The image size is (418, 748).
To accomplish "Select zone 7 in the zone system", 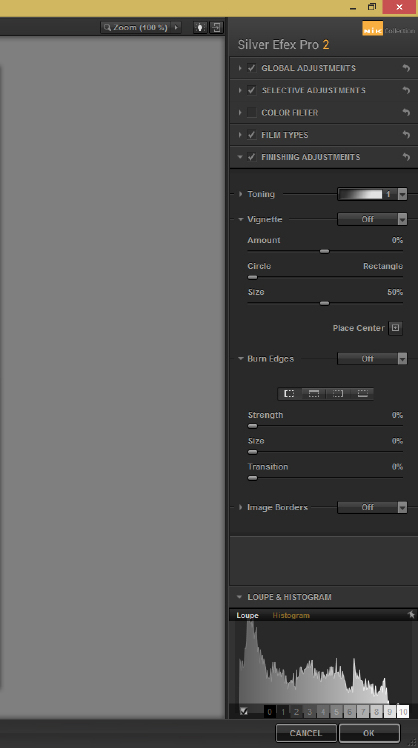I will (363, 712).
